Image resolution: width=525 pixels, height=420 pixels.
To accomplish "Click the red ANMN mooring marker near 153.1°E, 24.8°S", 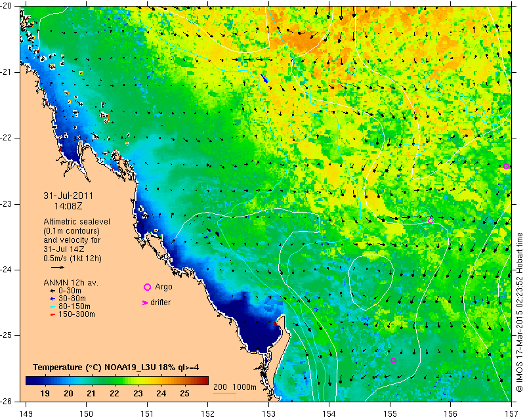I will (x=276, y=323).
